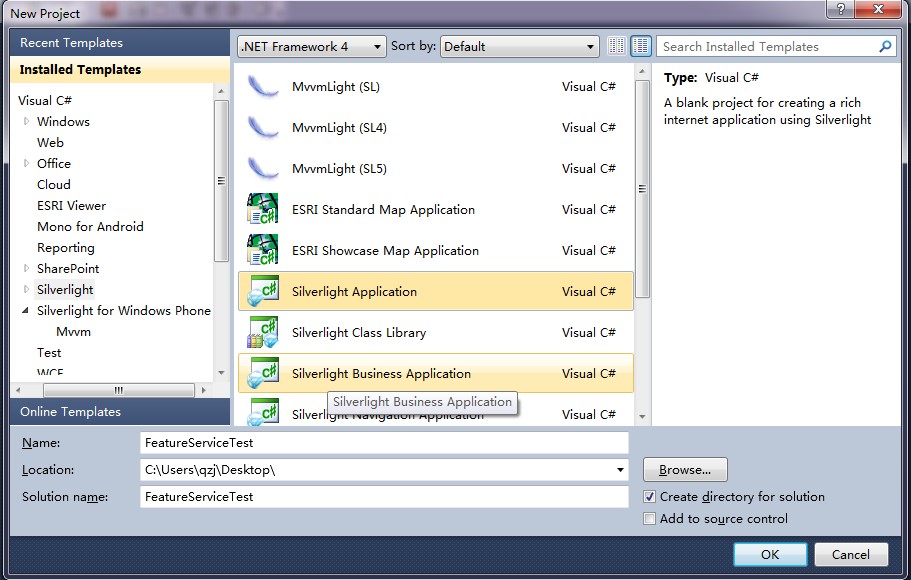Image resolution: width=911 pixels, height=580 pixels.
Task: Select the Mvvm subcategory
Action: (x=73, y=331)
